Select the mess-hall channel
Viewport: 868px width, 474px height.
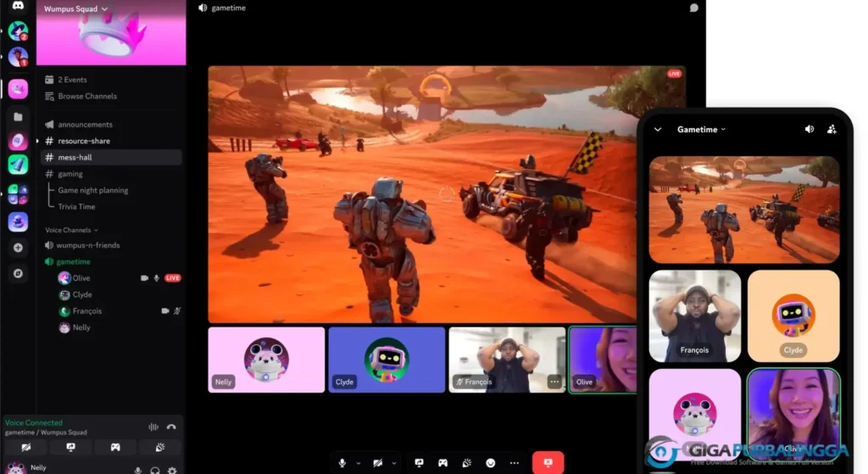[111, 157]
